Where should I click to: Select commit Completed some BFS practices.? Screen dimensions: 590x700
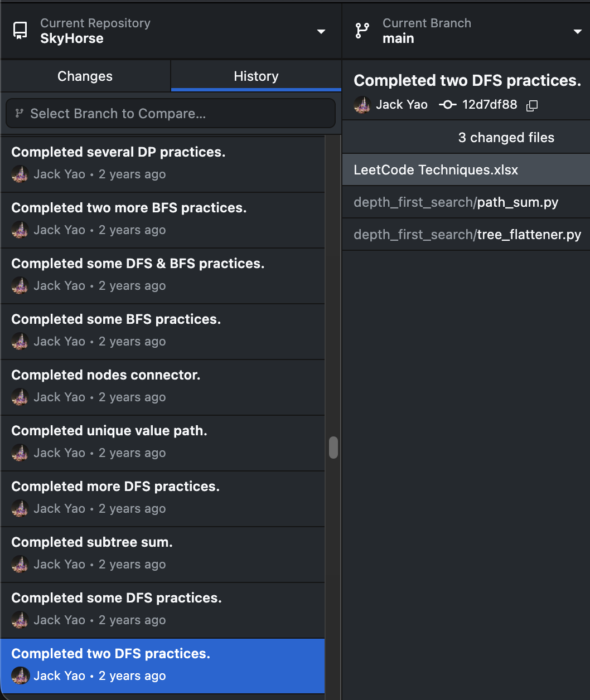coord(162,332)
